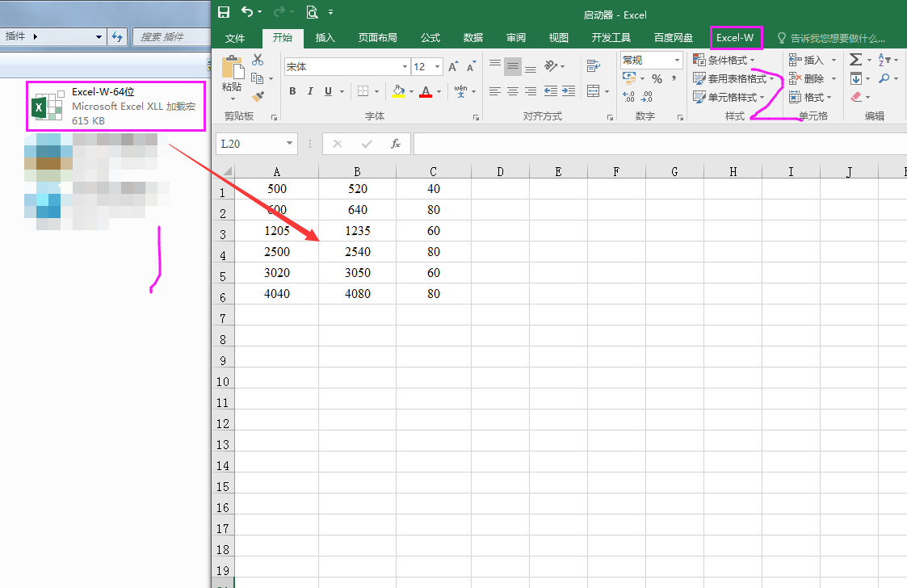This screenshot has height=588, width=907.
Task: Open the customize quick access toolbar arrow
Action: [330, 11]
